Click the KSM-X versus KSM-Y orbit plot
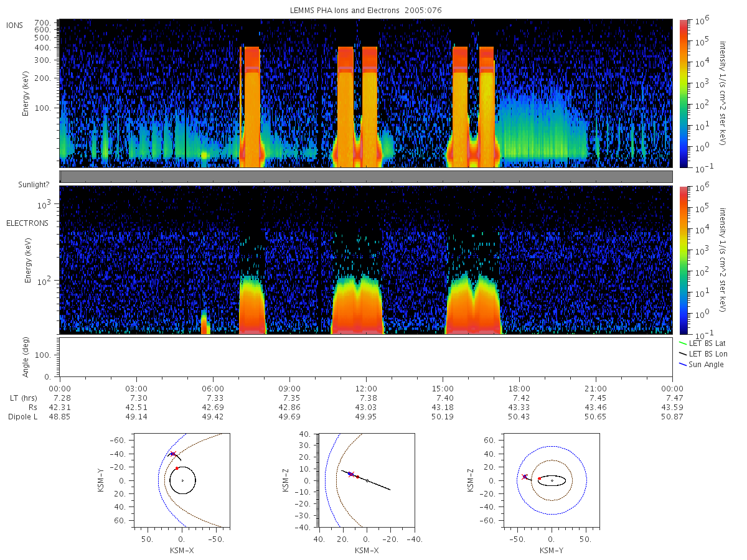Screen dimensions: 747x560 click(182, 480)
